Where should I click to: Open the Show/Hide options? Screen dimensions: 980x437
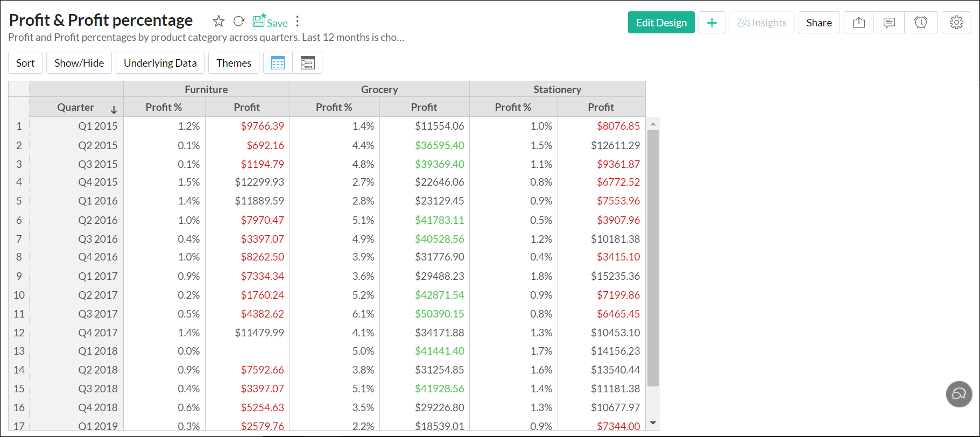click(79, 63)
